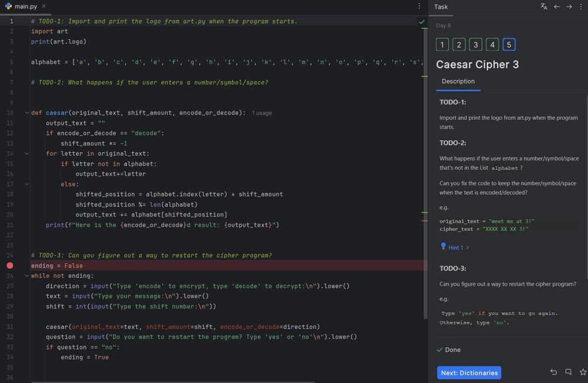Click the '1 usage' hint beside caesar
Image resolution: width=588 pixels, height=383 pixels.
pos(262,113)
